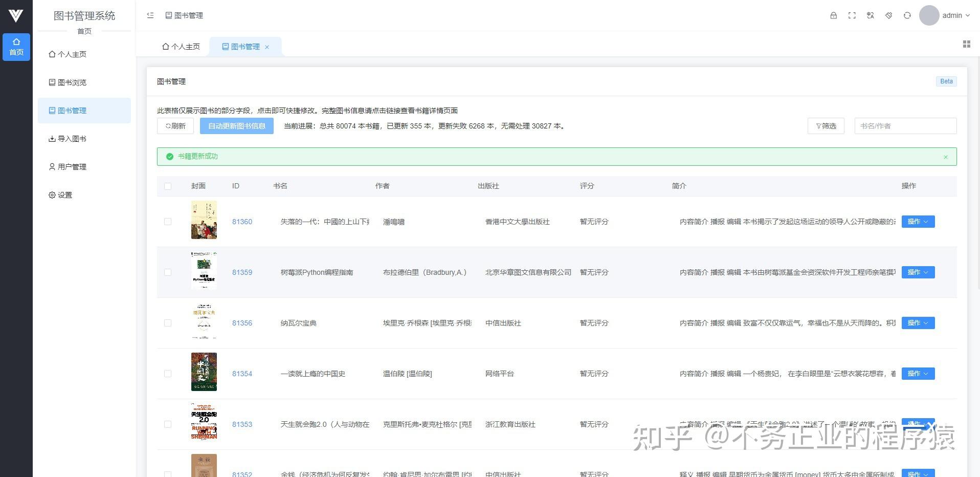Expand the admin account dropdown
The image size is (980, 477).
point(952,15)
